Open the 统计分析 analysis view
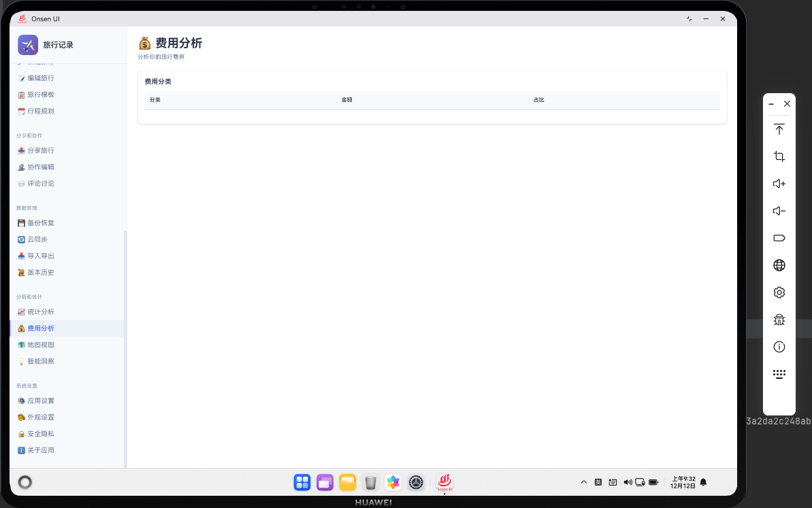This screenshot has height=508, width=812. (x=40, y=311)
